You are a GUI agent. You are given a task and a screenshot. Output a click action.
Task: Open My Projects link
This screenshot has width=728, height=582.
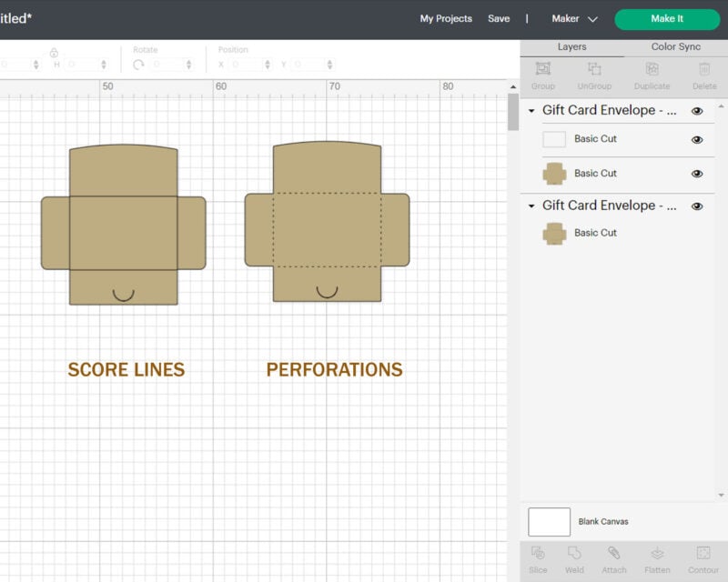tap(446, 18)
